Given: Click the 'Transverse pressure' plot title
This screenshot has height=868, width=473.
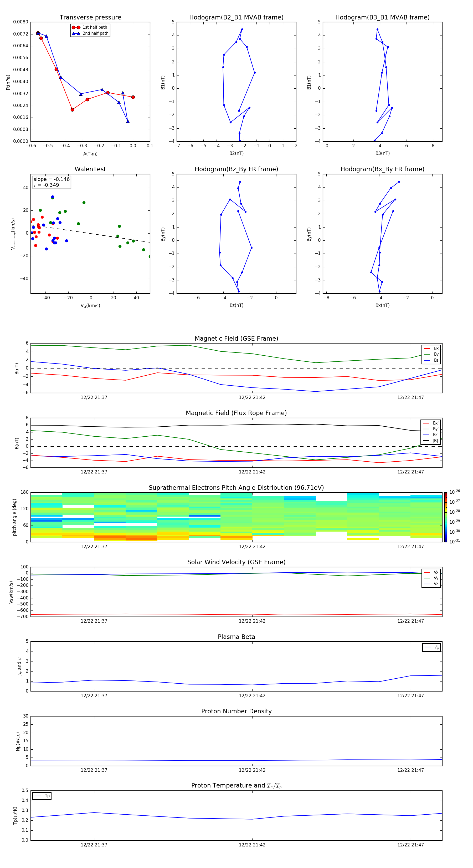Looking at the screenshot, I should (x=90, y=18).
